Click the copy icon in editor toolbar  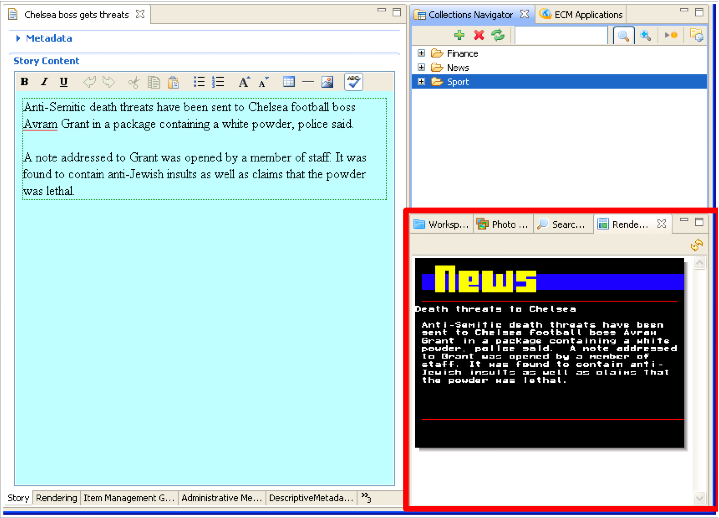[154, 83]
